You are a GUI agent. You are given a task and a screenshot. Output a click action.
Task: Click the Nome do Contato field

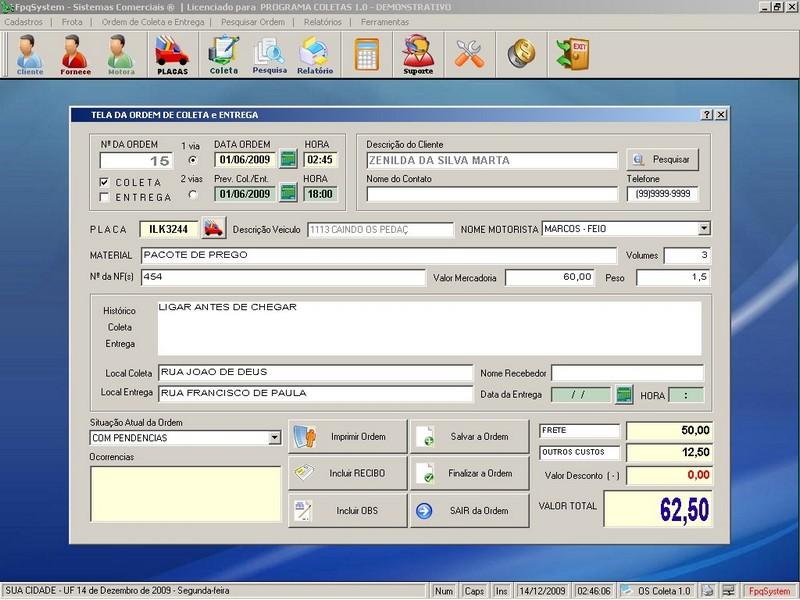(491, 194)
